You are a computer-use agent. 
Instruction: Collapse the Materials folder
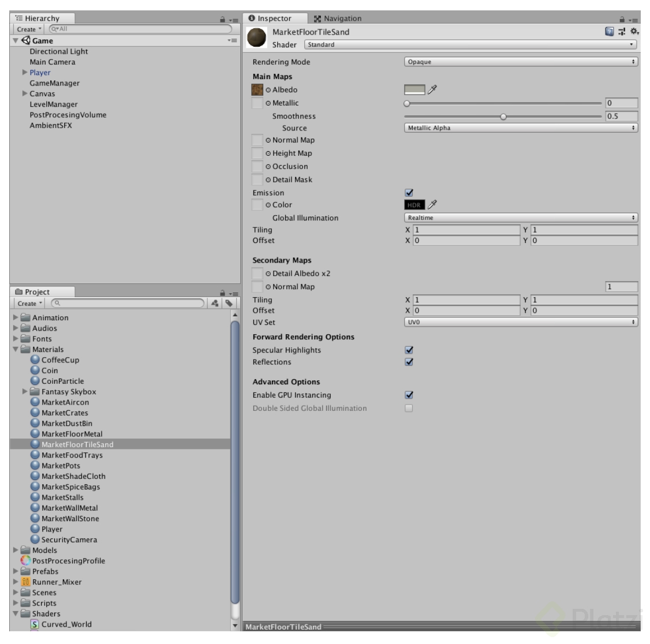tap(16, 349)
